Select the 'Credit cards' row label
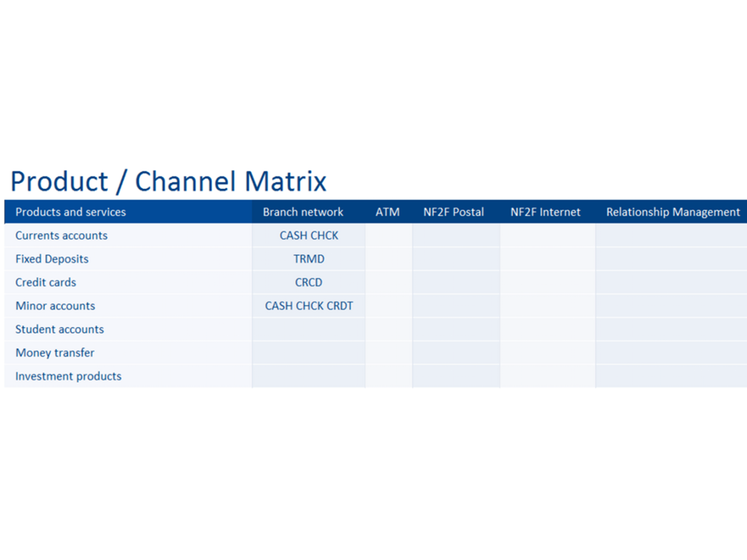 tap(46, 282)
